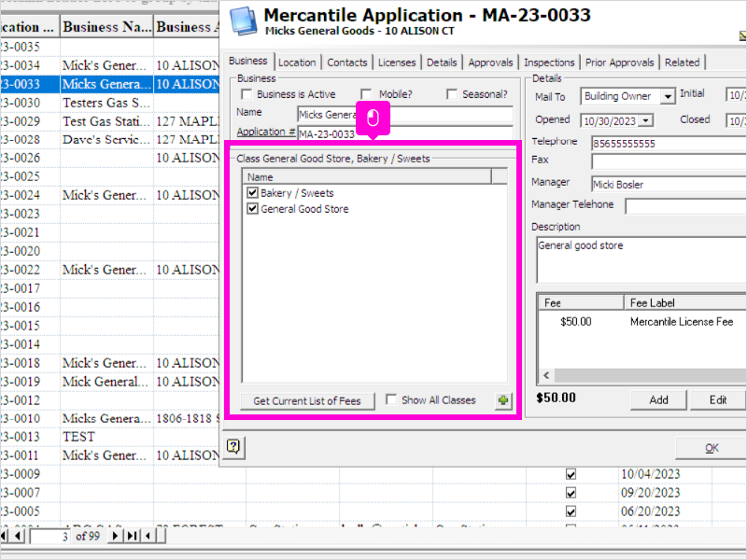
Task: Click the Fax input field
Action: (669, 161)
